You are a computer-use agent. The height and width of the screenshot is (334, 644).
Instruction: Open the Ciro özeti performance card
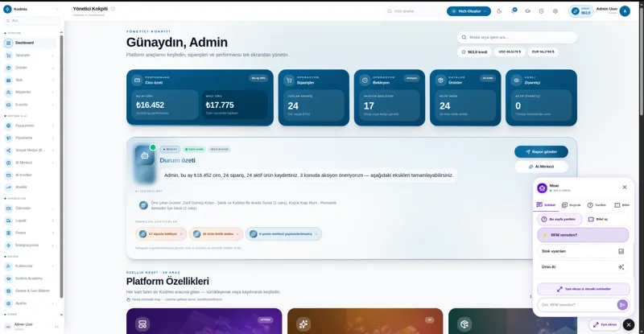[200, 97]
